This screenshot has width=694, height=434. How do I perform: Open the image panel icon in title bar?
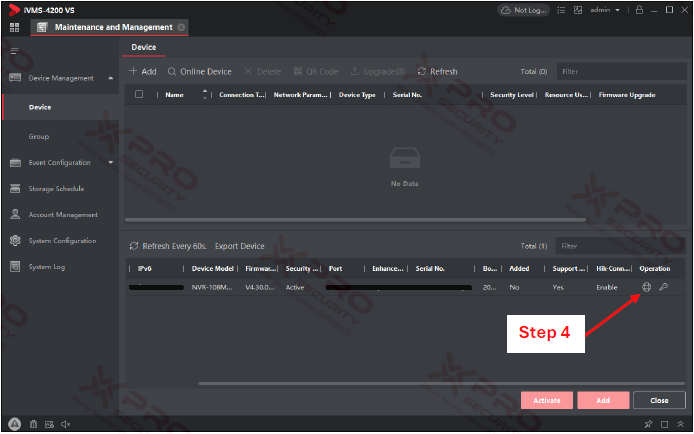578,10
